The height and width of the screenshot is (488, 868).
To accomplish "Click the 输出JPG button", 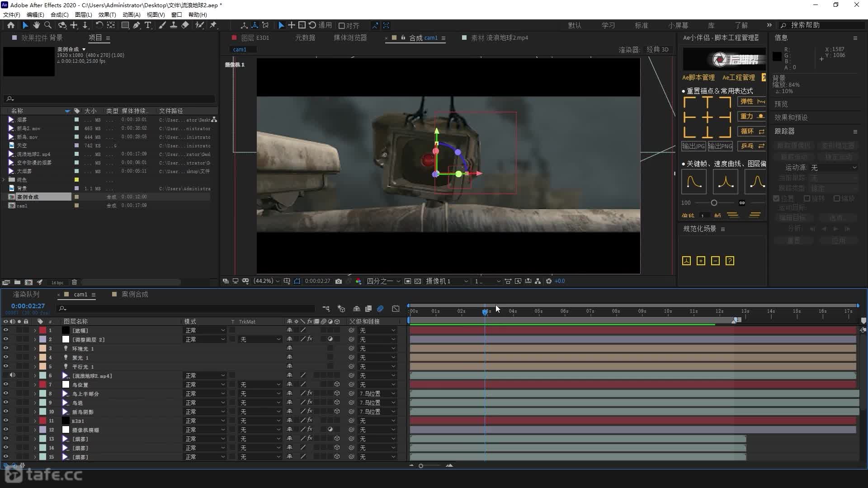I will tap(693, 146).
